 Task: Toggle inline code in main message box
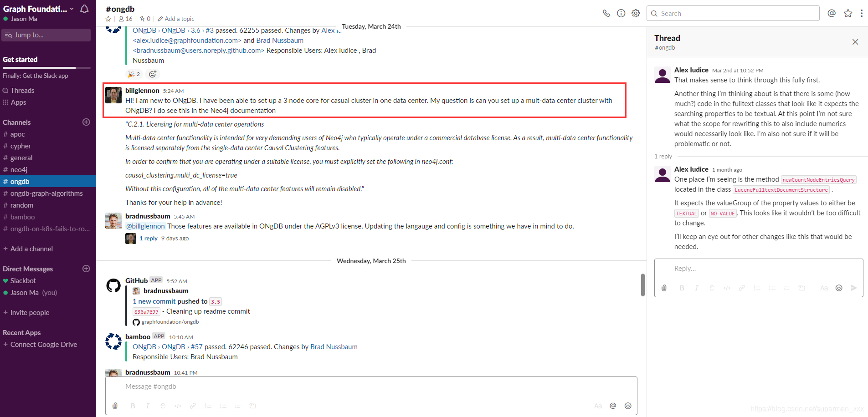(x=178, y=406)
